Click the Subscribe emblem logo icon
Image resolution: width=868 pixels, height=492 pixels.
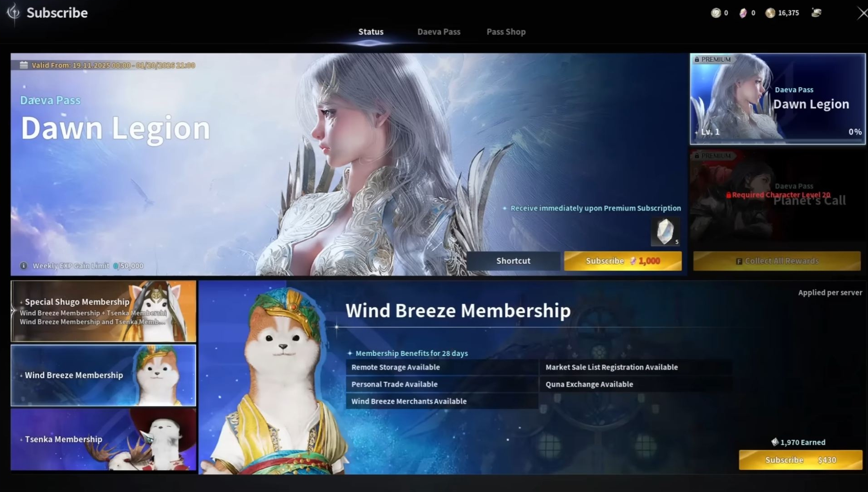pyautogui.click(x=14, y=13)
